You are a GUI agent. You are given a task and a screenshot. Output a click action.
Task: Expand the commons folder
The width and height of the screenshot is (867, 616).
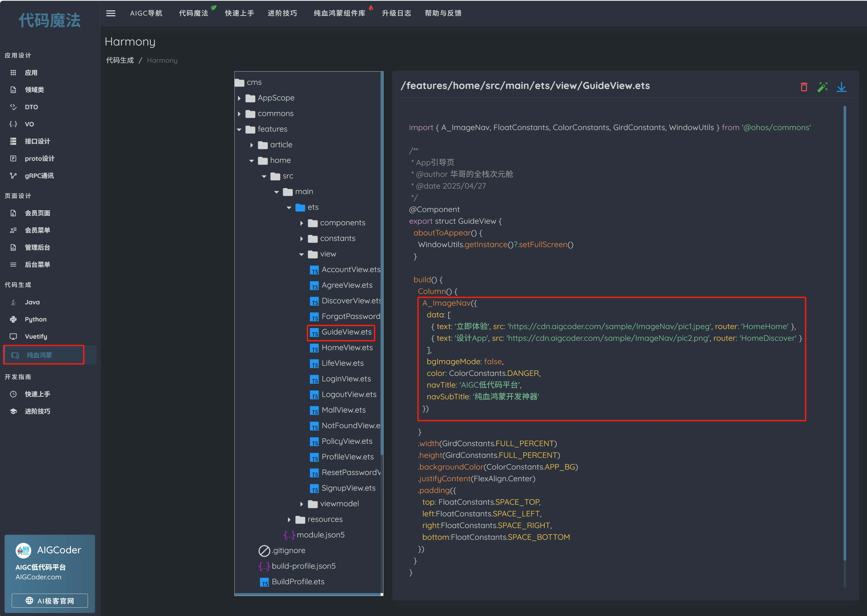click(x=239, y=114)
